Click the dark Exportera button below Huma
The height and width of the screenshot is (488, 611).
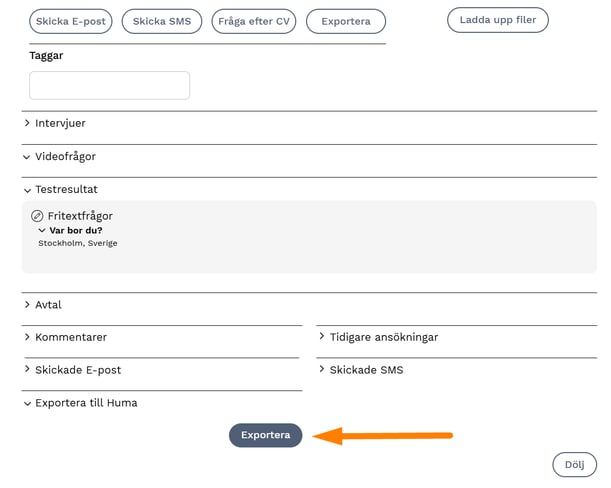(x=265, y=435)
